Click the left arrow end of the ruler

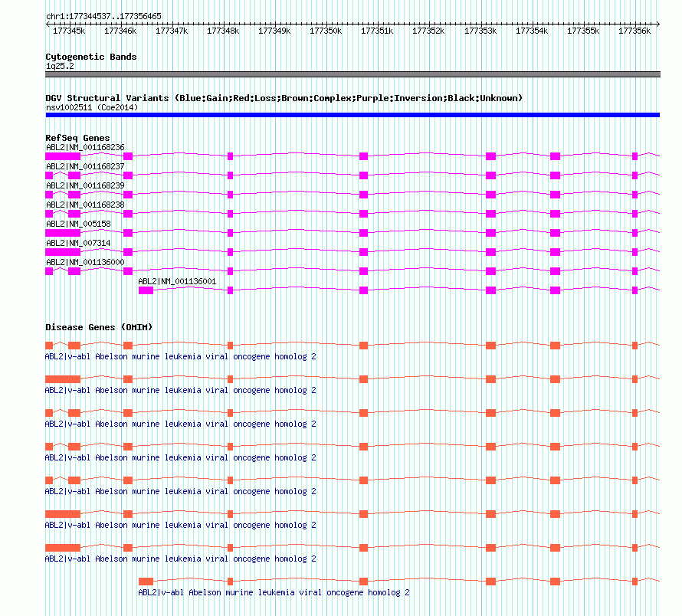click(x=48, y=25)
